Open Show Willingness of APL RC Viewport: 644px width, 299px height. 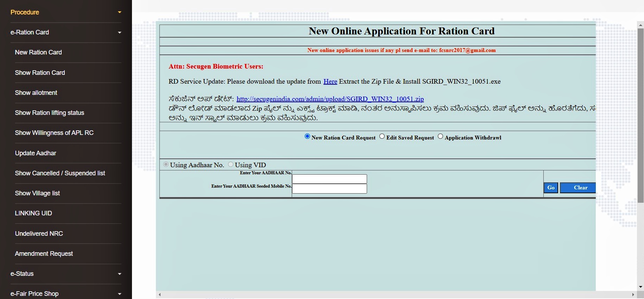pos(54,133)
